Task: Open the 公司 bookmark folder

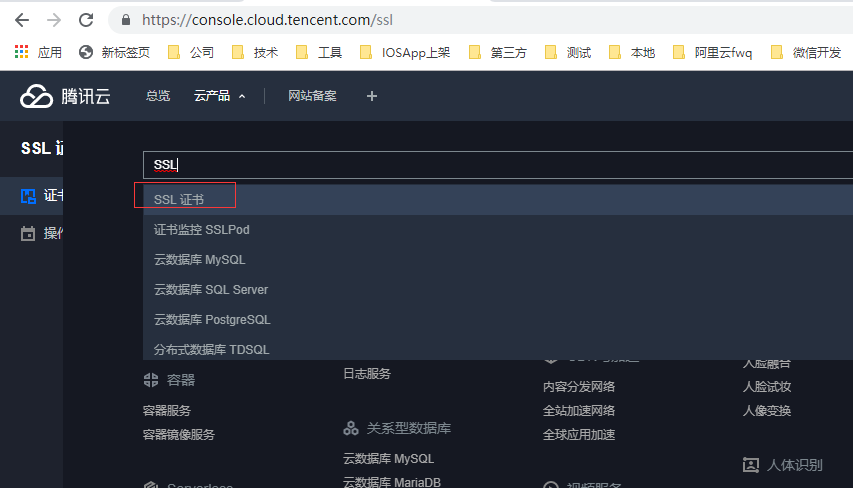Action: pyautogui.click(x=190, y=52)
